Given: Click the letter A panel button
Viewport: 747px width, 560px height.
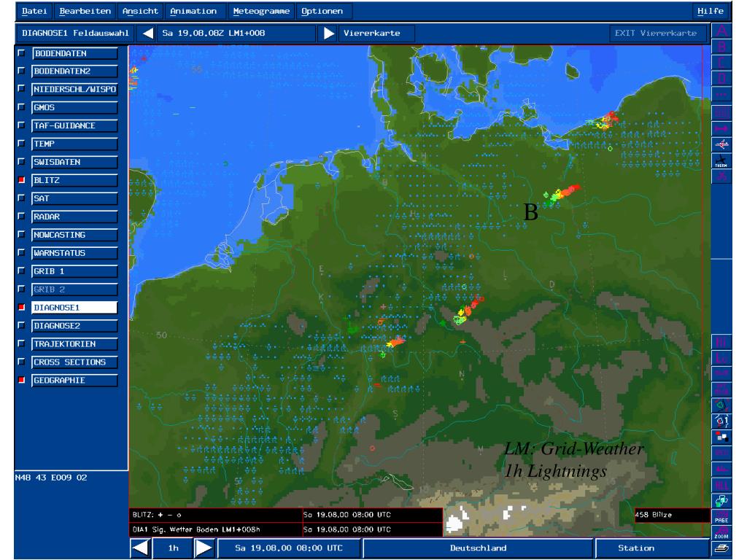Looking at the screenshot, I should tap(720, 31).
